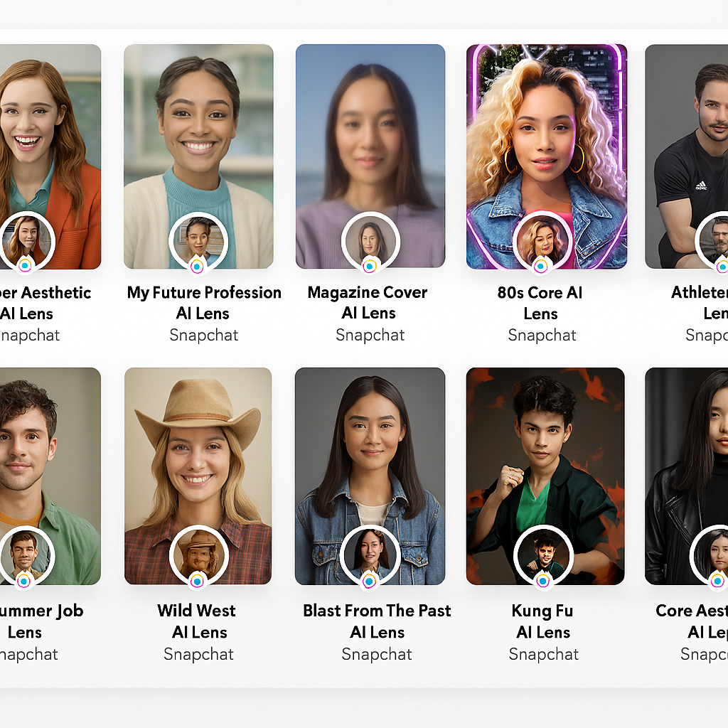The height and width of the screenshot is (728, 728).
Task: Open the Magazine Cover lens circular icon
Action: (370, 242)
